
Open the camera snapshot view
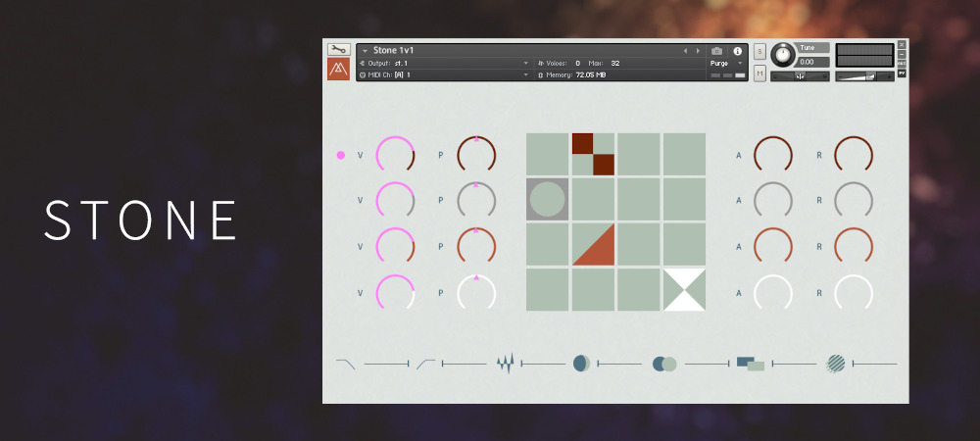(716, 51)
